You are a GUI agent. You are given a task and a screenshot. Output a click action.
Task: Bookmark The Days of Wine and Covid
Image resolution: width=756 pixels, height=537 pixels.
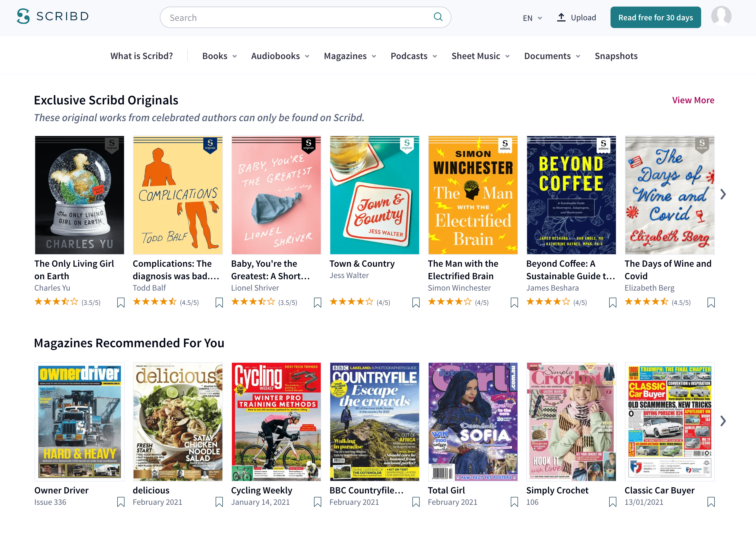[711, 303]
